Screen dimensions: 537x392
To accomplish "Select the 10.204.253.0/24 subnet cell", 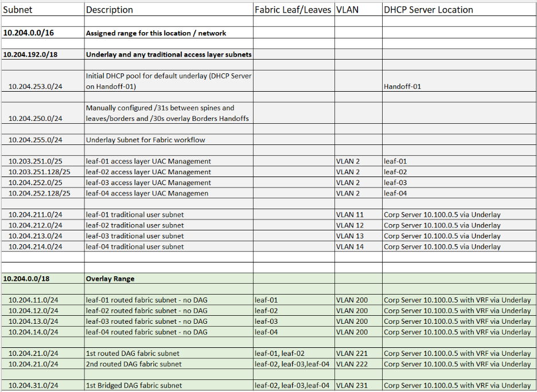I will pos(43,81).
